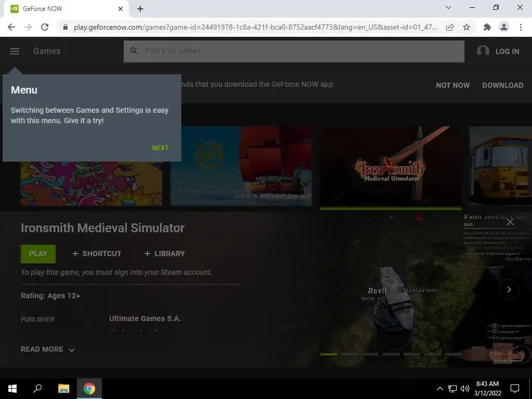Open Windows notification center
The height and width of the screenshot is (399, 532).
(x=515, y=389)
